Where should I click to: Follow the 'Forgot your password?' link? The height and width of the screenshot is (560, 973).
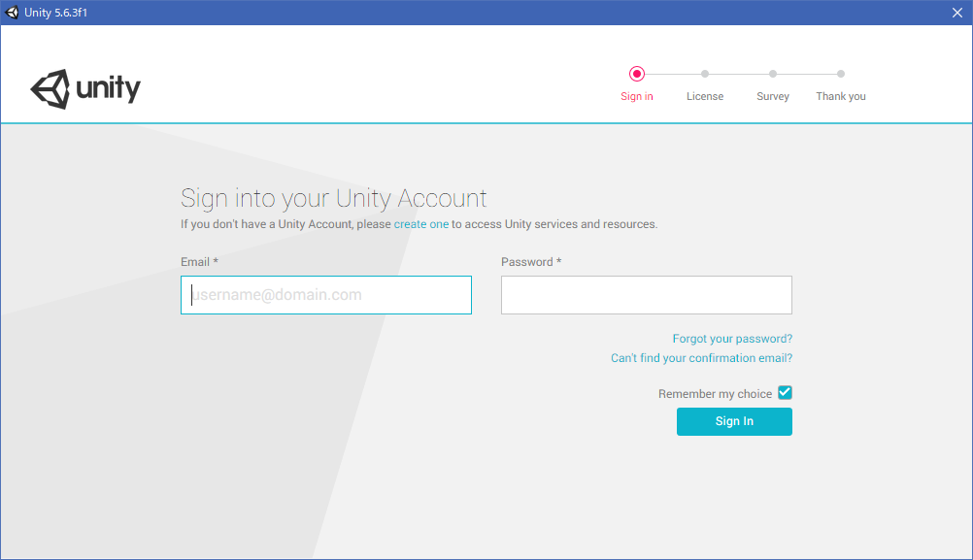732,339
